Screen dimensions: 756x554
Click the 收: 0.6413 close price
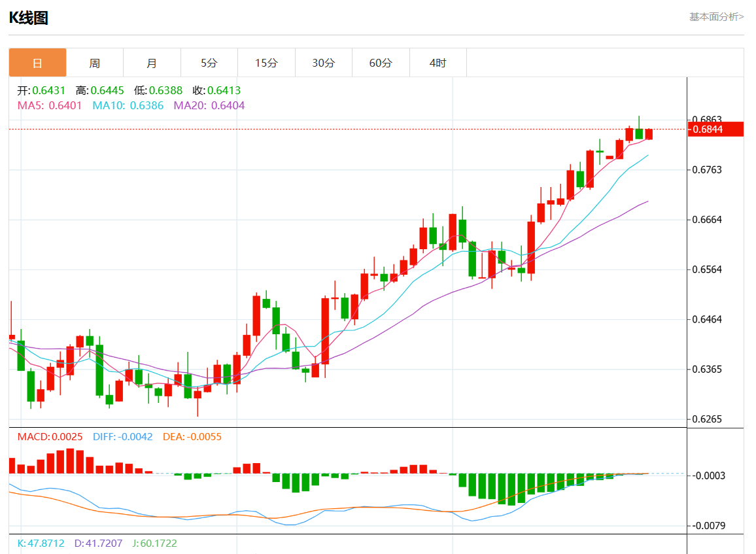[x=216, y=91]
